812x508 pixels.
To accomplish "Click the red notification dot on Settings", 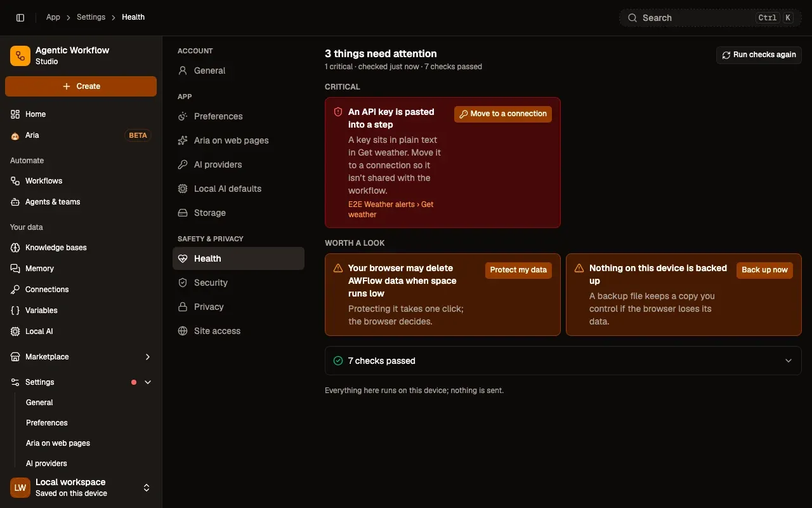I will coord(134,382).
